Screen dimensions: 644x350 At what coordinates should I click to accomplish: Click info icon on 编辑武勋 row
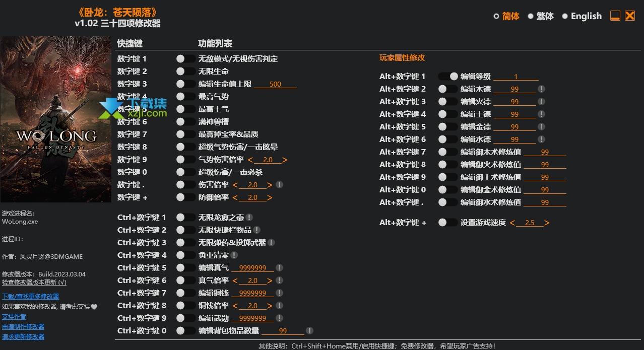279,318
